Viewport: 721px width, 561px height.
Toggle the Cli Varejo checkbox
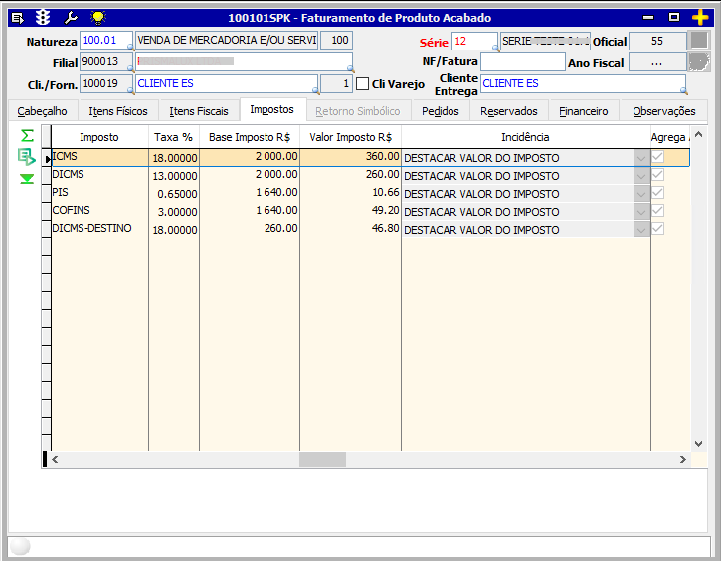click(362, 84)
